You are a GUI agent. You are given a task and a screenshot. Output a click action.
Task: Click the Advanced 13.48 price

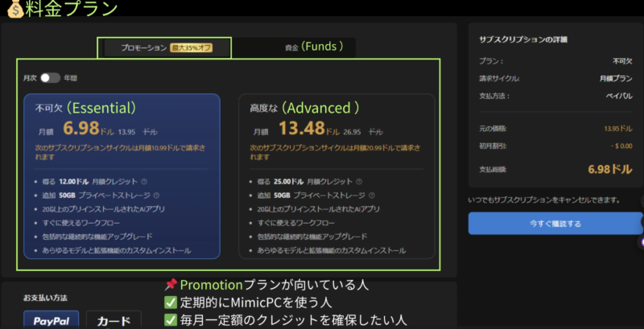302,128
